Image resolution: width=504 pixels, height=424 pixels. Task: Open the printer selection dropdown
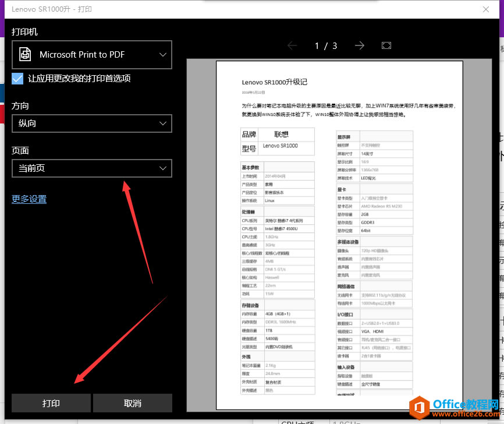click(x=92, y=54)
